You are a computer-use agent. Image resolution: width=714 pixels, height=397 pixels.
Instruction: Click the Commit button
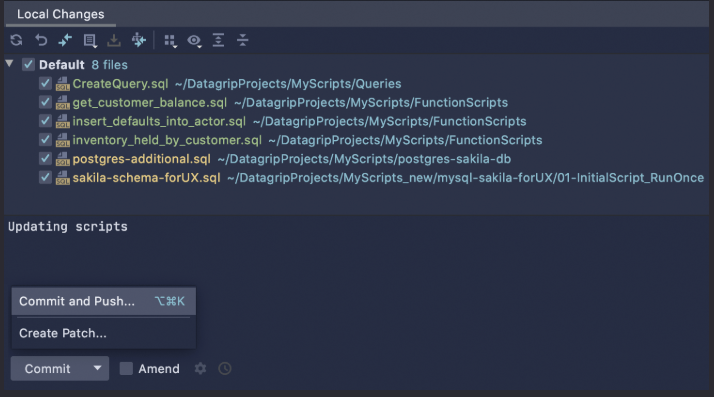48,368
